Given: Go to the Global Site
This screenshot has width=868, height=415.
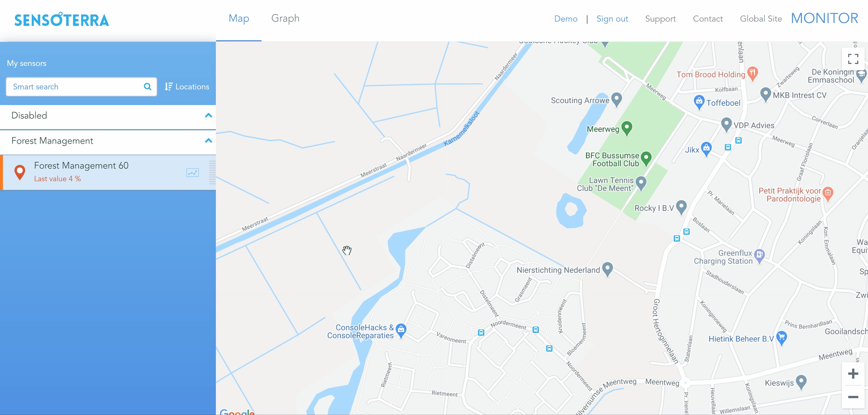Looking at the screenshot, I should (x=761, y=19).
